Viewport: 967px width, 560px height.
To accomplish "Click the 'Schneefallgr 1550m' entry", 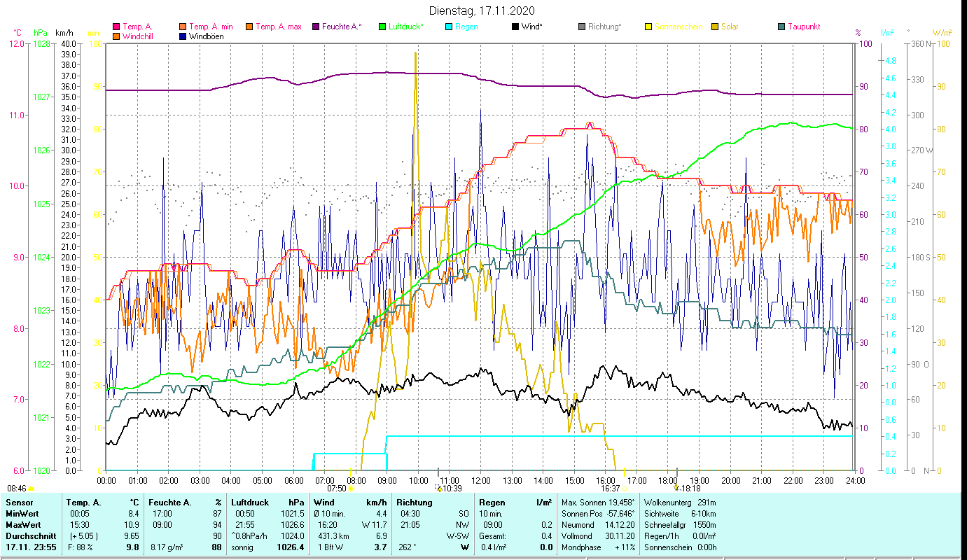I will coord(680,524).
